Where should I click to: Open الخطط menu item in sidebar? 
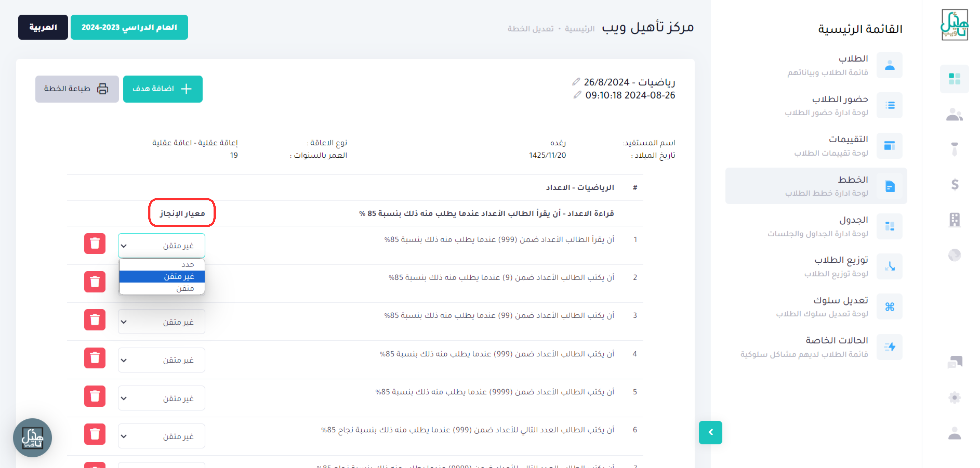(x=816, y=186)
